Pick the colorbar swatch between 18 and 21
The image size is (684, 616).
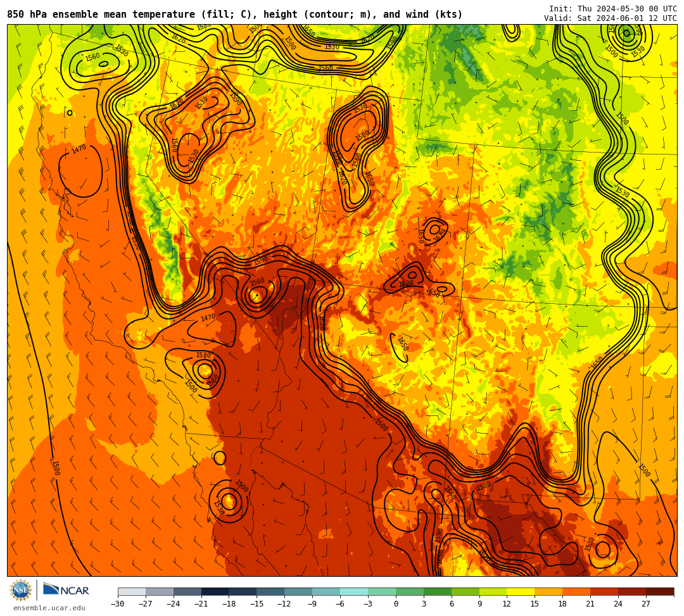point(577,591)
